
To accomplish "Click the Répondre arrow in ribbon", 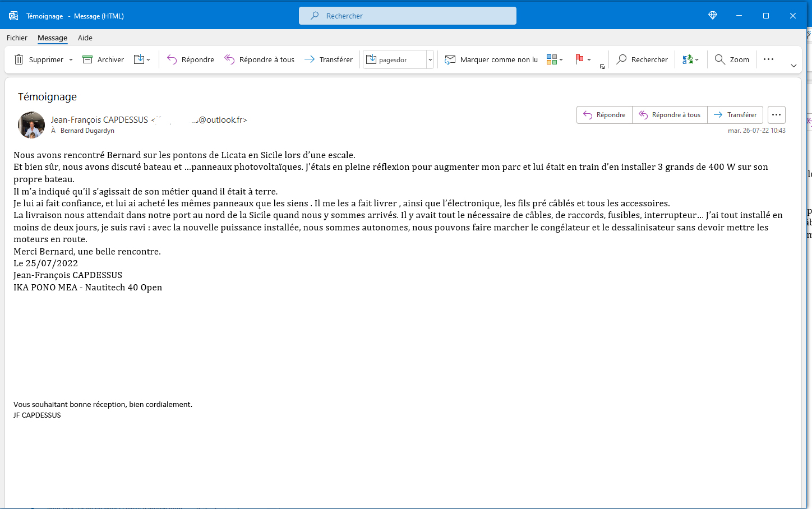I will point(172,59).
